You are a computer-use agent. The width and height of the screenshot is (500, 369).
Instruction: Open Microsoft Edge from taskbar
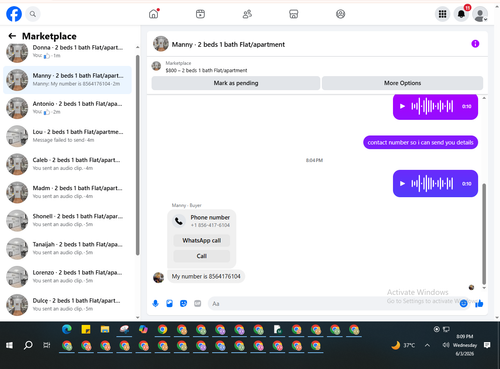click(67, 329)
